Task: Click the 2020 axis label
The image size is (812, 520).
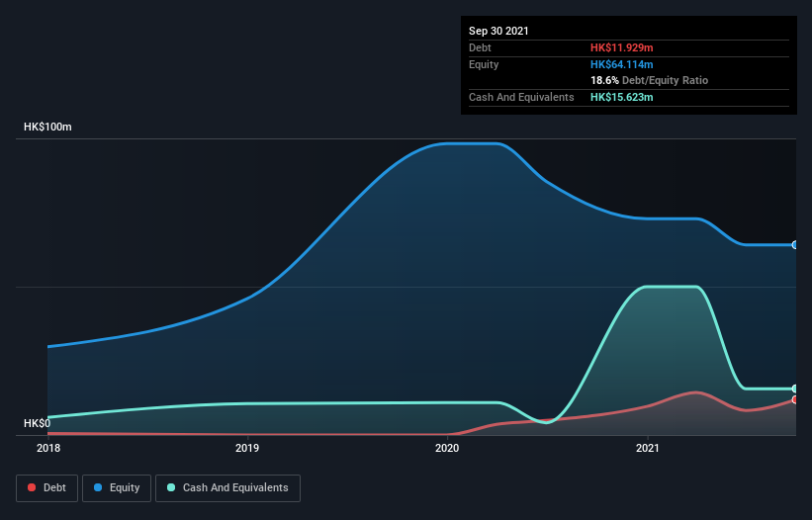Action: [x=447, y=448]
